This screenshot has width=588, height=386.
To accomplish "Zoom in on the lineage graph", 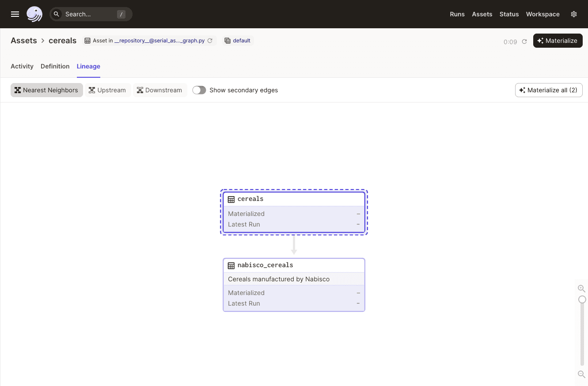I will (581, 289).
